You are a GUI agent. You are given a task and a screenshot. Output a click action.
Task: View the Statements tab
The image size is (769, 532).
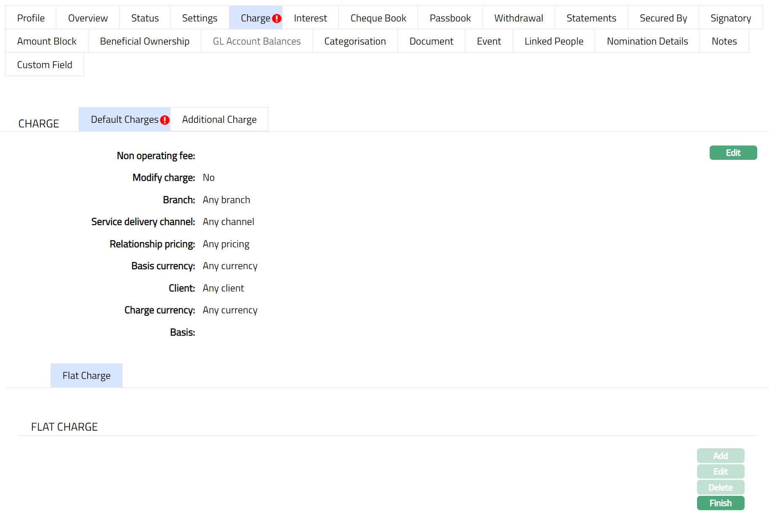tap(591, 18)
